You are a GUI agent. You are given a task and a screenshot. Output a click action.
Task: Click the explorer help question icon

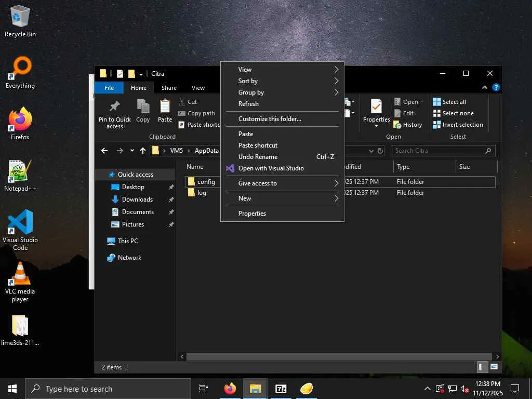pos(496,88)
